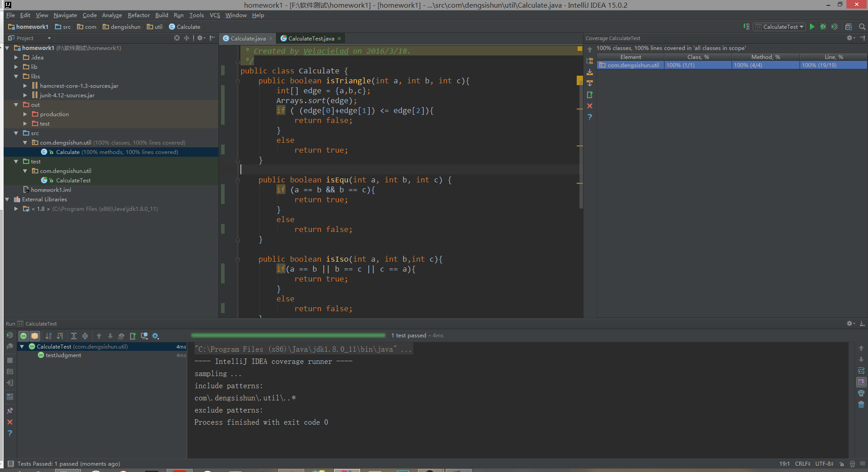This screenshot has width=868, height=472.
Task: Pin the Run tab with pushpin icon
Action: [x=10, y=411]
